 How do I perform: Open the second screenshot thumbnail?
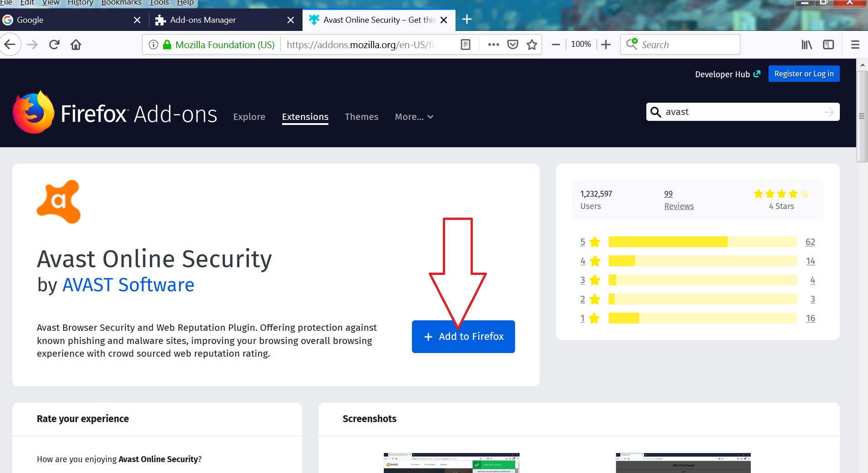click(x=683, y=463)
